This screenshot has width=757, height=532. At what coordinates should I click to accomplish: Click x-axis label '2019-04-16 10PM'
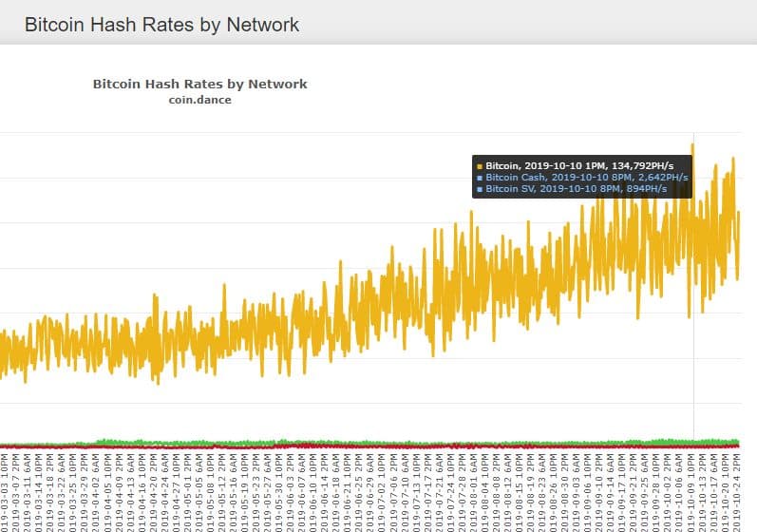[x=142, y=492]
